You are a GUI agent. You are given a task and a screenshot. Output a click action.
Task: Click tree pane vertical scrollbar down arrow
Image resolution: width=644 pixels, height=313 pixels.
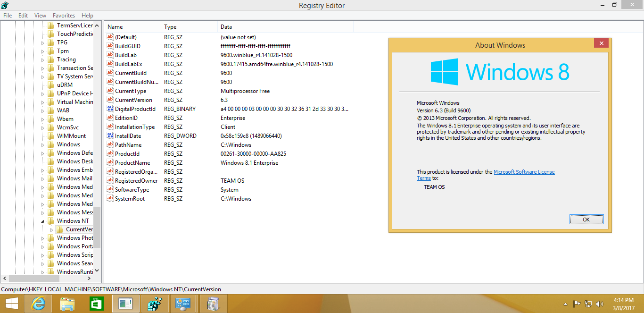pos(97,271)
